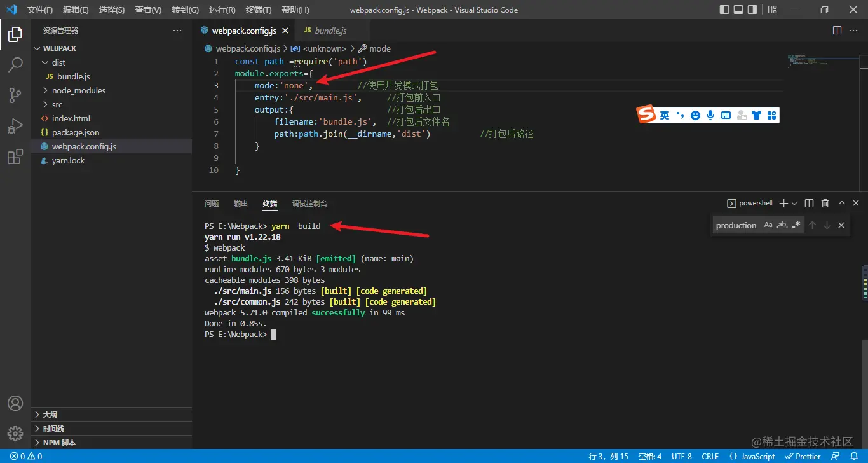Focus the terminal find input 'production'
Viewport: 868px width, 463px height.
click(x=736, y=225)
